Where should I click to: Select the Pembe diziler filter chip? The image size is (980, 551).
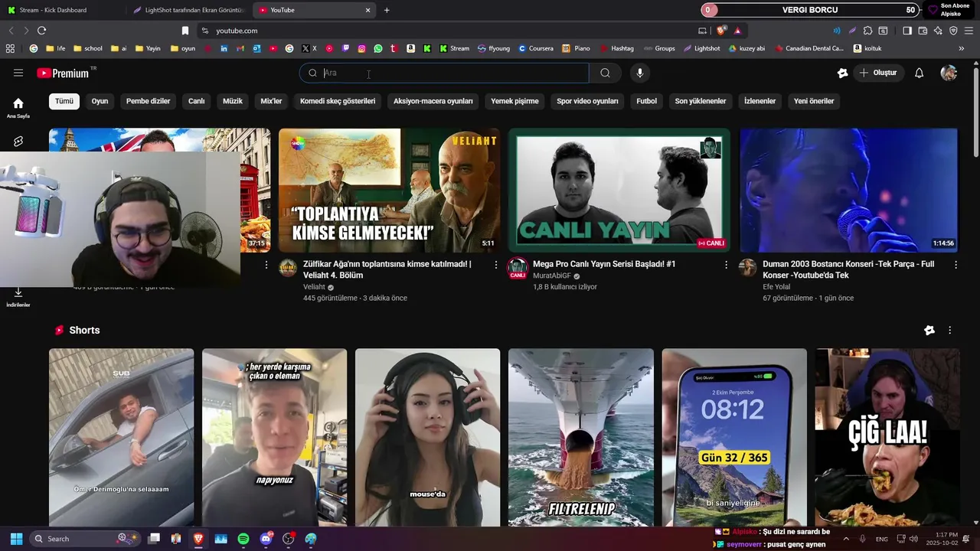tap(148, 101)
